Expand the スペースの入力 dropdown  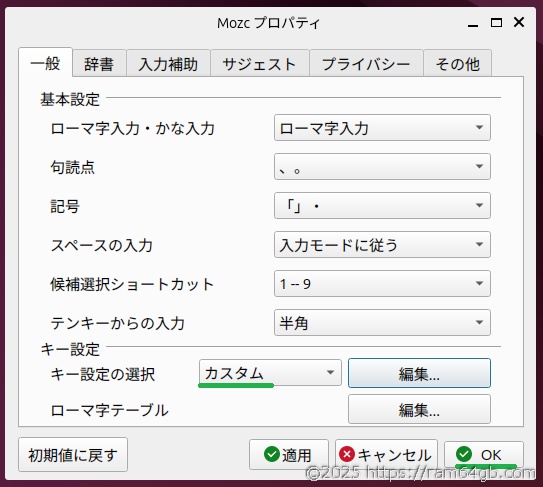[382, 245]
